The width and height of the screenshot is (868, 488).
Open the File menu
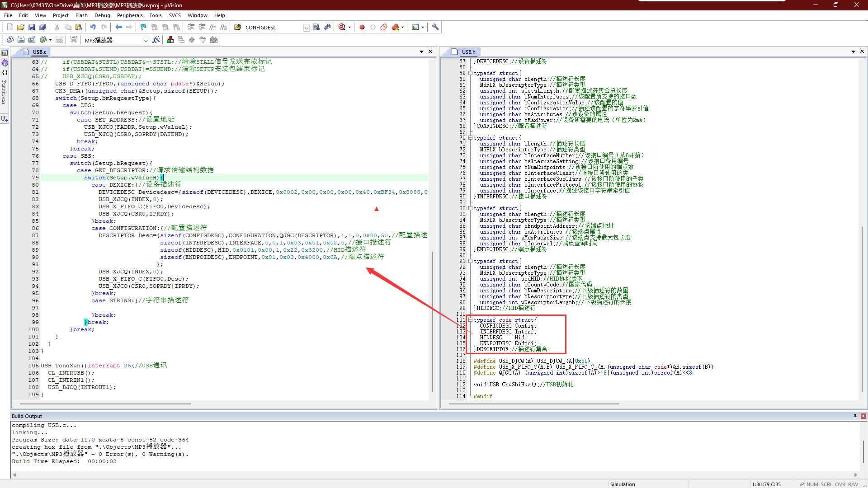[x=8, y=15]
